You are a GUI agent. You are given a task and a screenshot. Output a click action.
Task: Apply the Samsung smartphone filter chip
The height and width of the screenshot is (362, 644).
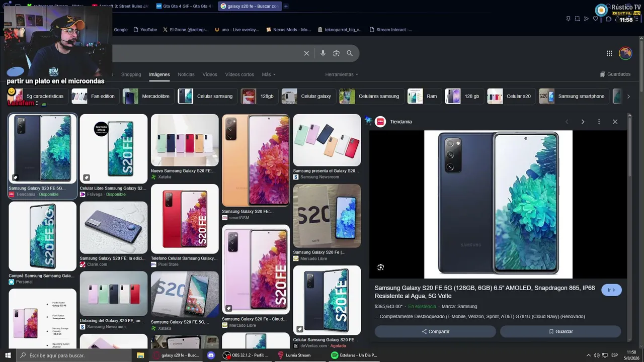coord(574,96)
